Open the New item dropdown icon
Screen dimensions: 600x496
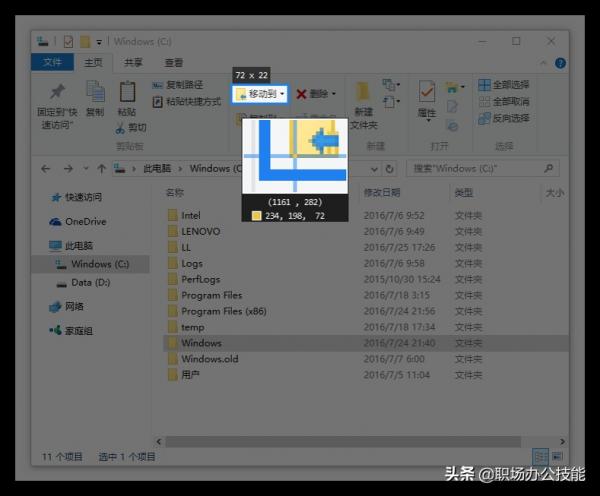(391, 84)
